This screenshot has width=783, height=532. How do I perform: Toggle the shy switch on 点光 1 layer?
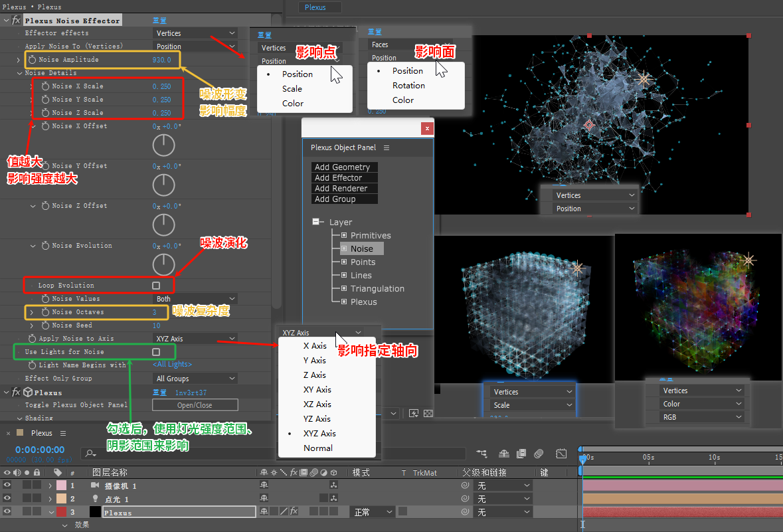264,499
